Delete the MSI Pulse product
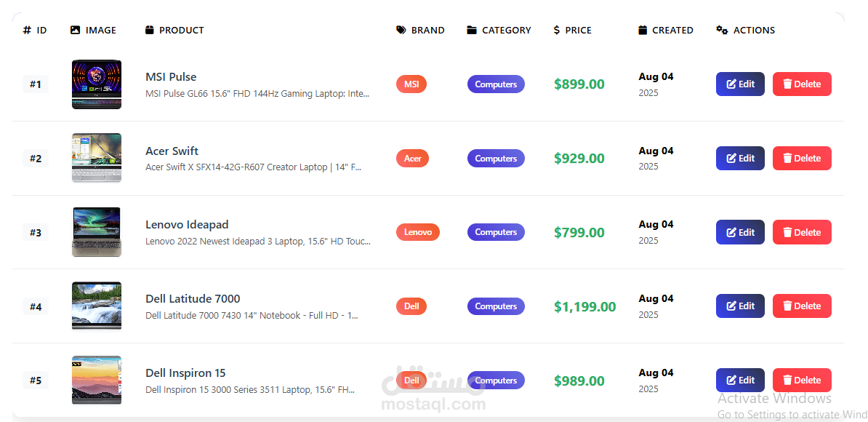This screenshot has width=868, height=422. tap(802, 84)
